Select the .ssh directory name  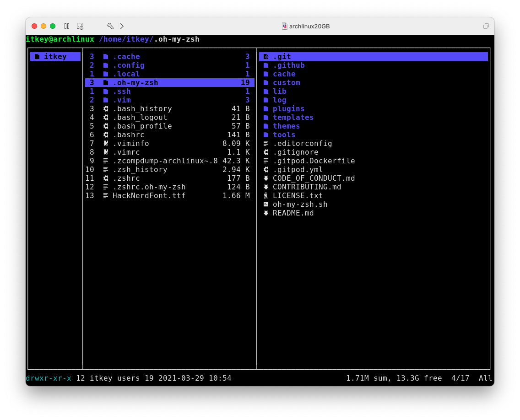[122, 92]
